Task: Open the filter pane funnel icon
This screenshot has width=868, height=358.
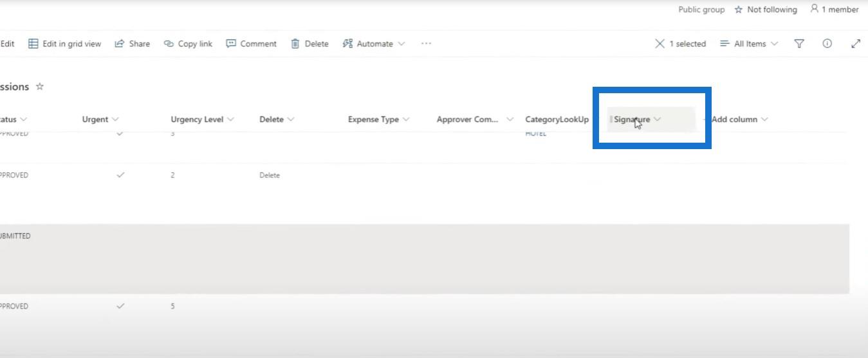Action: [x=799, y=44]
